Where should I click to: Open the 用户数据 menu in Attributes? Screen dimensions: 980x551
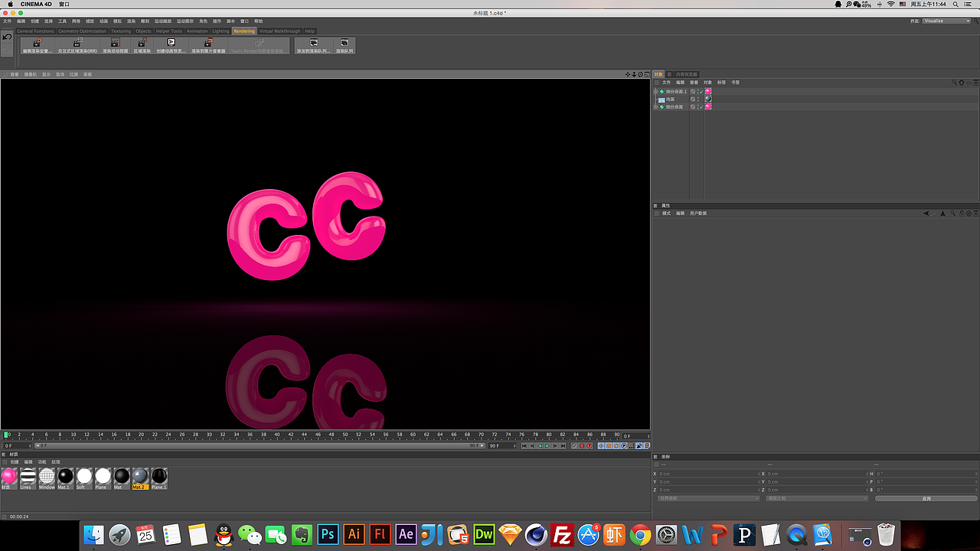click(697, 213)
